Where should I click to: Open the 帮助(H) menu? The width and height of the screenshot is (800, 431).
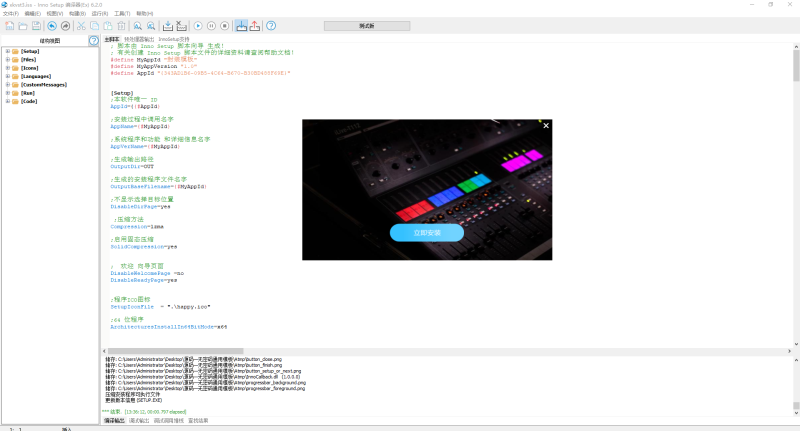(144, 13)
